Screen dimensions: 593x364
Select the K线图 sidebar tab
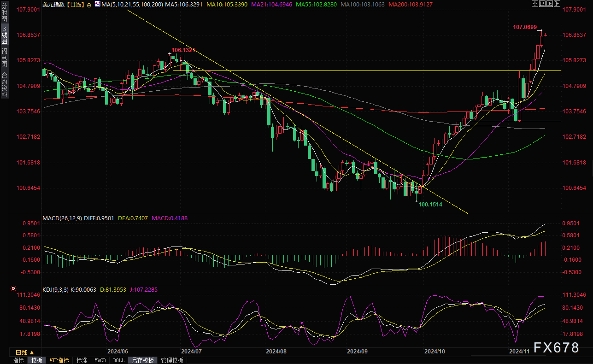5,35
